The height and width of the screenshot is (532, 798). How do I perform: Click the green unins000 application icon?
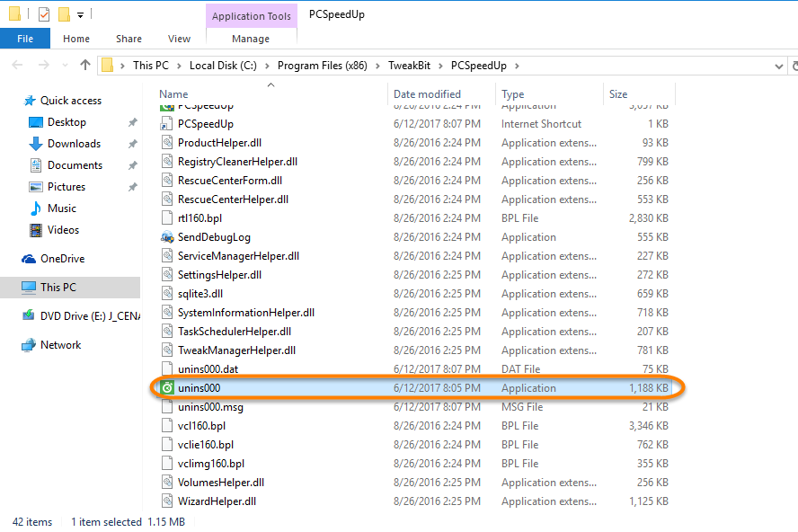167,388
